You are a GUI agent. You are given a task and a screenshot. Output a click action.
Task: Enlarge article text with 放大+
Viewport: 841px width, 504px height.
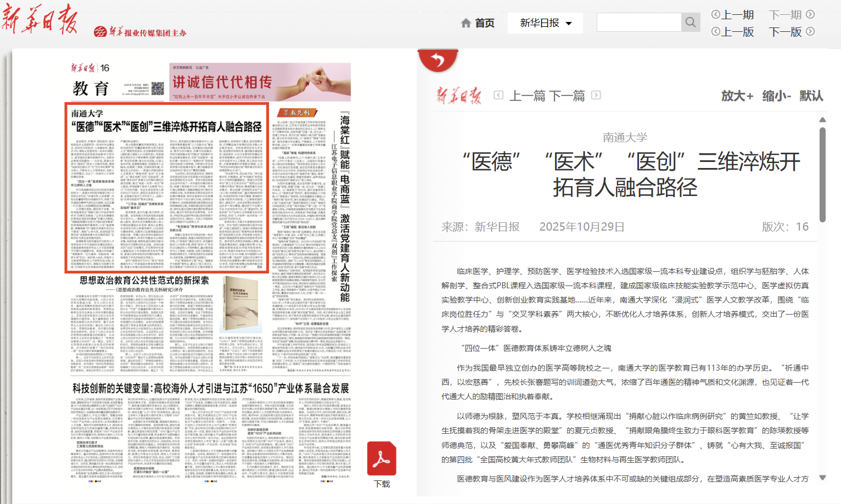coord(737,96)
